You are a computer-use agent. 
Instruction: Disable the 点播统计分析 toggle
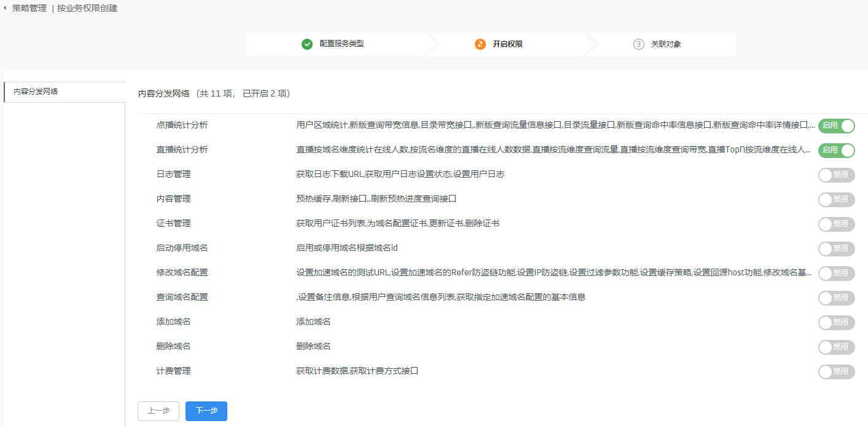click(x=836, y=126)
